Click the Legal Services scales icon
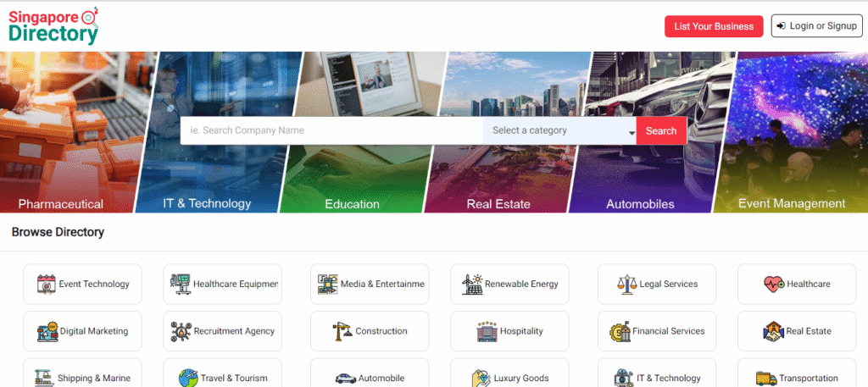Image resolution: width=868 pixels, height=387 pixels. click(x=626, y=285)
